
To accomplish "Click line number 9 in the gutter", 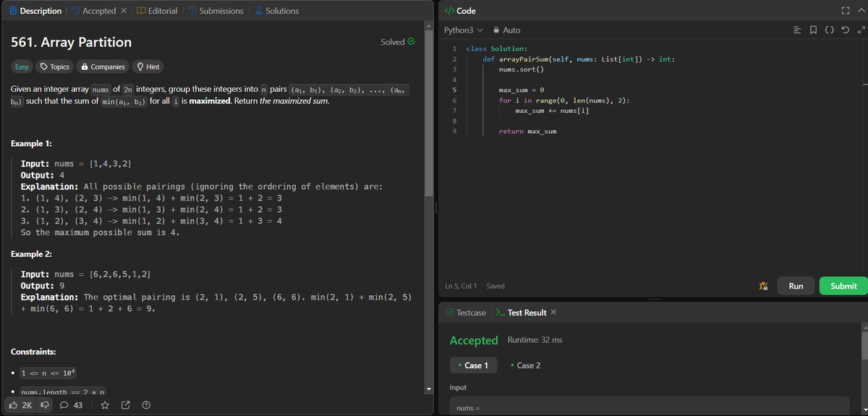I will click(x=454, y=131).
